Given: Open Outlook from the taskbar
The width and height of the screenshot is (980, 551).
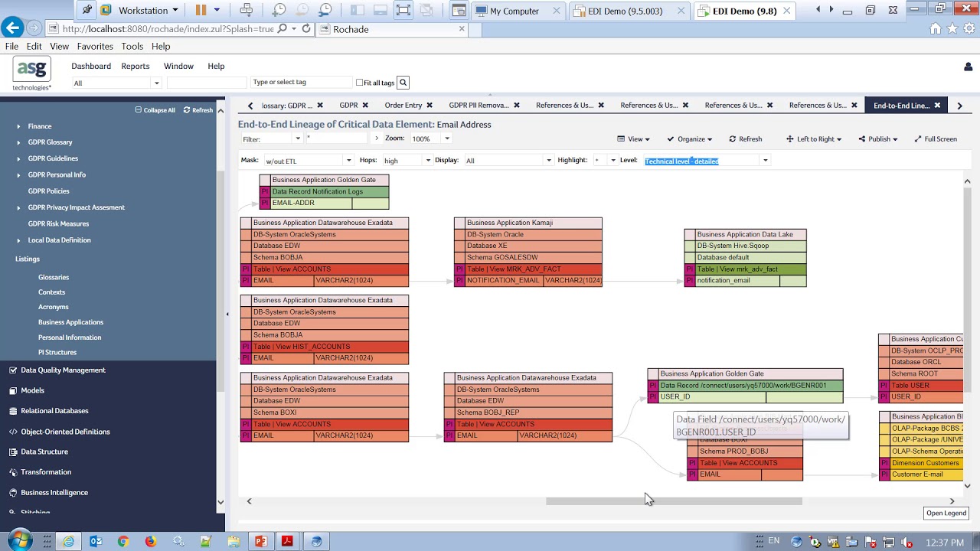Looking at the screenshot, I should pyautogui.click(x=96, y=541).
